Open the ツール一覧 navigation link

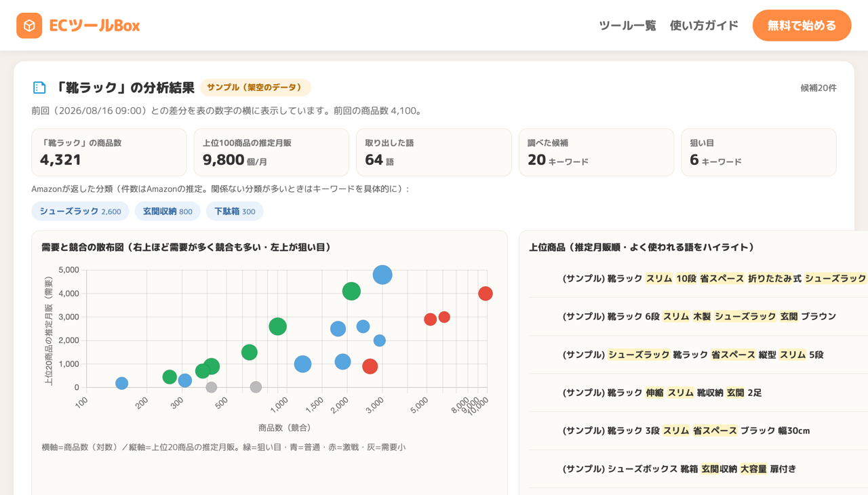627,26
